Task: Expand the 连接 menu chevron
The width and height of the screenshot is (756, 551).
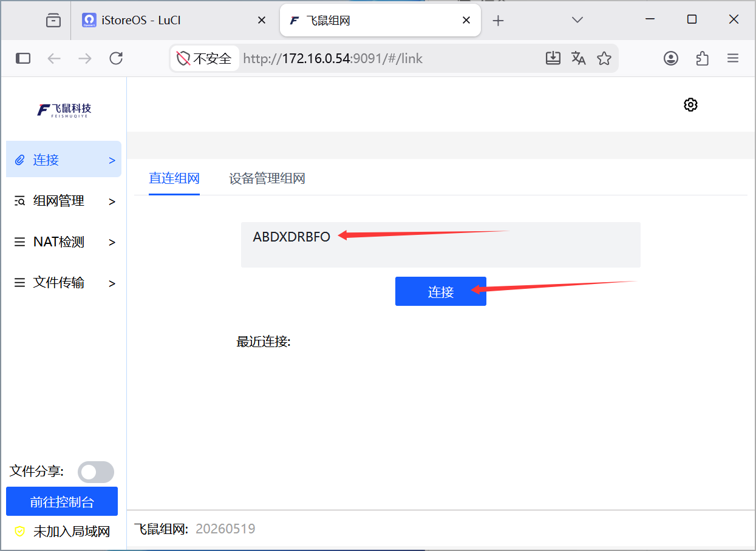Action: coord(112,161)
